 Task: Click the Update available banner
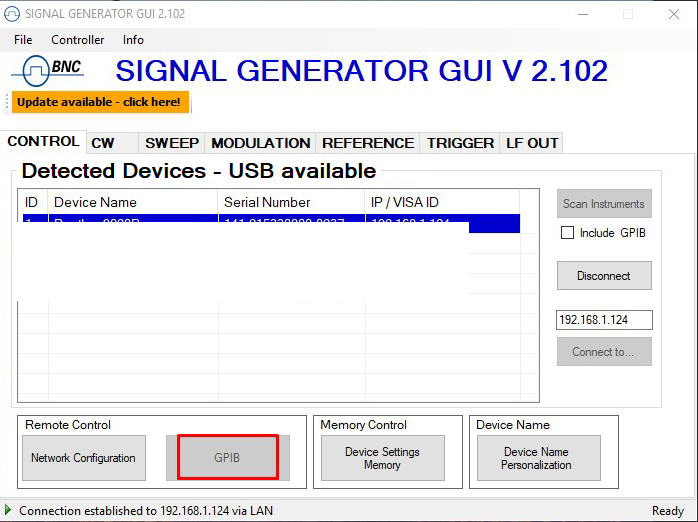point(100,102)
